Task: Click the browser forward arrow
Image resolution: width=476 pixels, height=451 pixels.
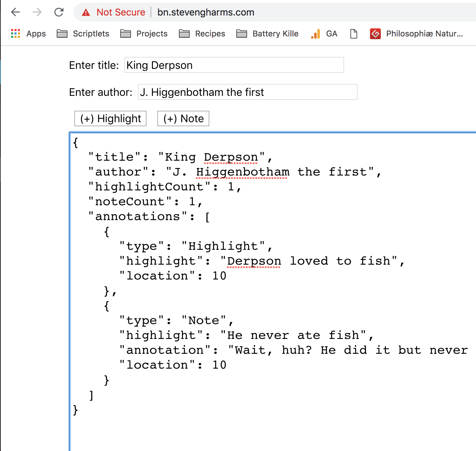Action: coord(37,12)
